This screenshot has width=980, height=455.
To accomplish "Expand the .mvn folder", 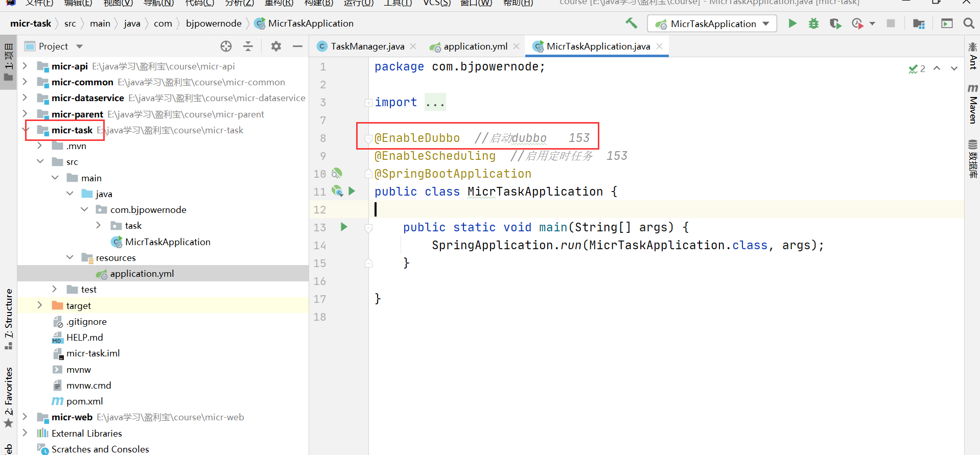I will click(x=39, y=146).
